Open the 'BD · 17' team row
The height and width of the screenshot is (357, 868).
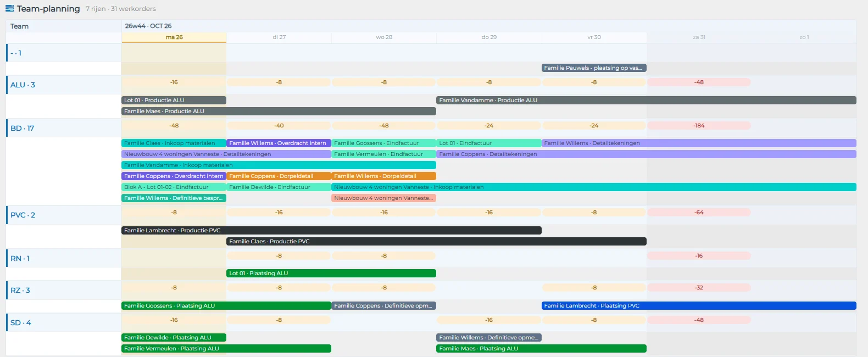point(63,128)
